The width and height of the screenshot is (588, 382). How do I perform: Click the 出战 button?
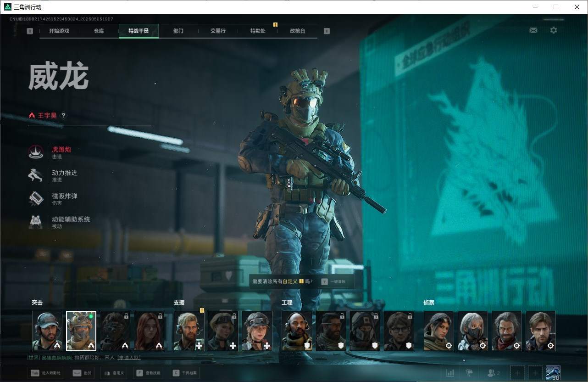82,373
